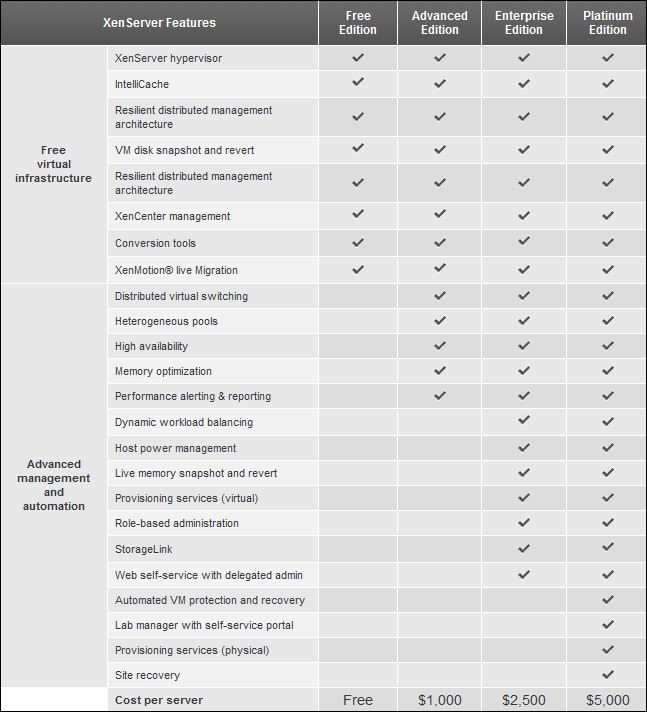
Task: Click Free Edition checkmark for XenServer hypervisor
Action: 358,58
